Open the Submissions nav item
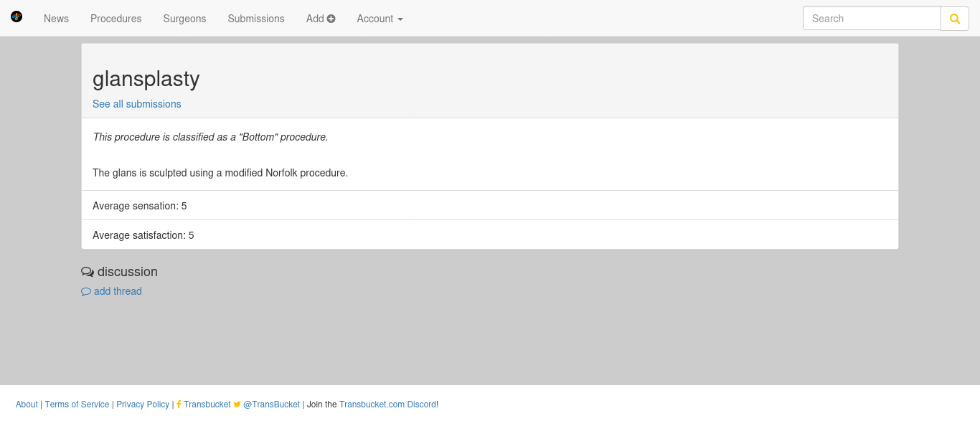The width and height of the screenshot is (980, 421). pos(256,19)
